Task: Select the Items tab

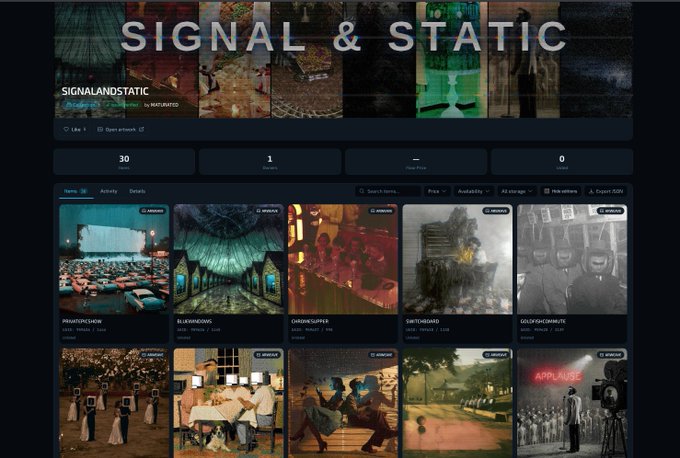Action: point(76,191)
